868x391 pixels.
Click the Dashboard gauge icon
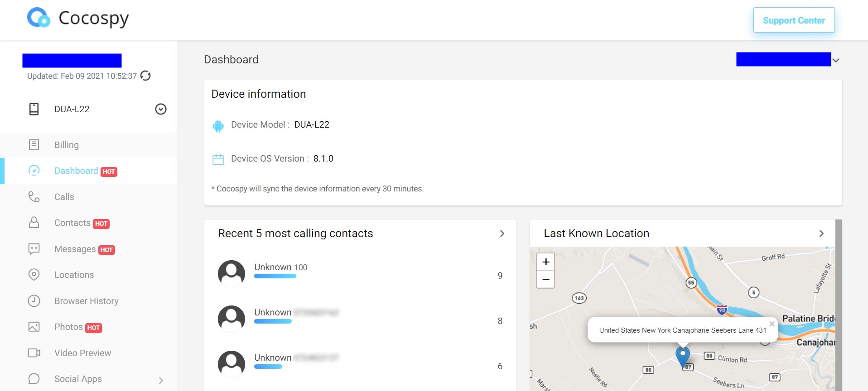click(34, 171)
